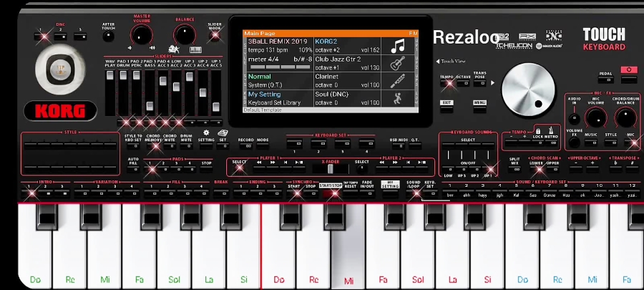Select Ending 3 button
Image resolution: width=644 pixels, height=290 pixels.
[x=274, y=193]
